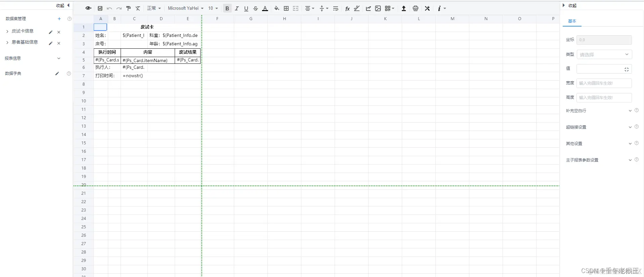The width and height of the screenshot is (644, 277).
Task: Edit the 皮试卡信息 dataset
Action: pyautogui.click(x=51, y=32)
